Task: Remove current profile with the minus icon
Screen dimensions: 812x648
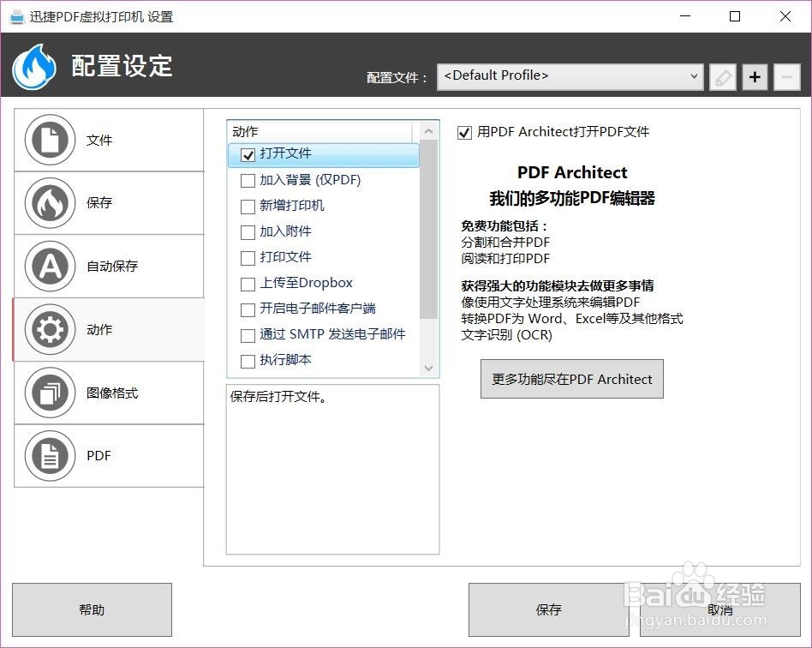Action: 785,76
